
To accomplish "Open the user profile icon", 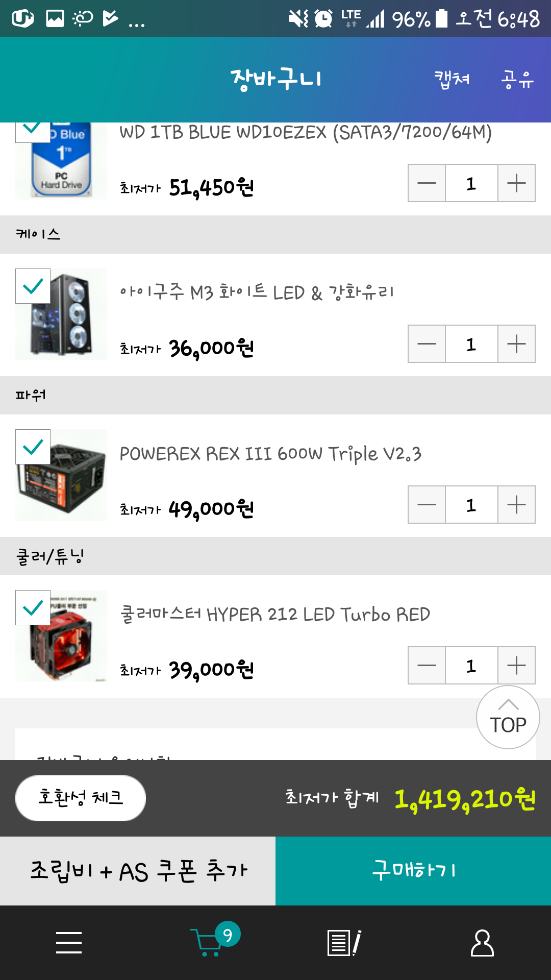I will (482, 943).
